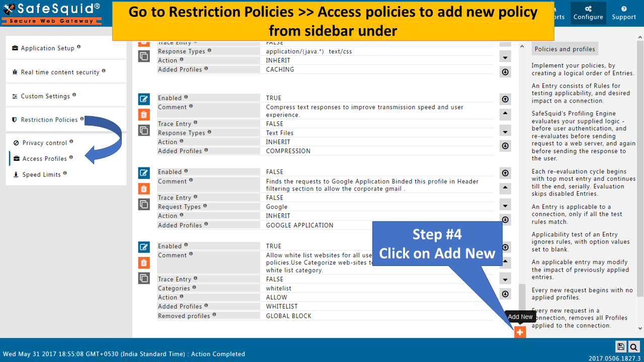Open the Support menu
This screenshot has width=644, height=362.
[623, 13]
